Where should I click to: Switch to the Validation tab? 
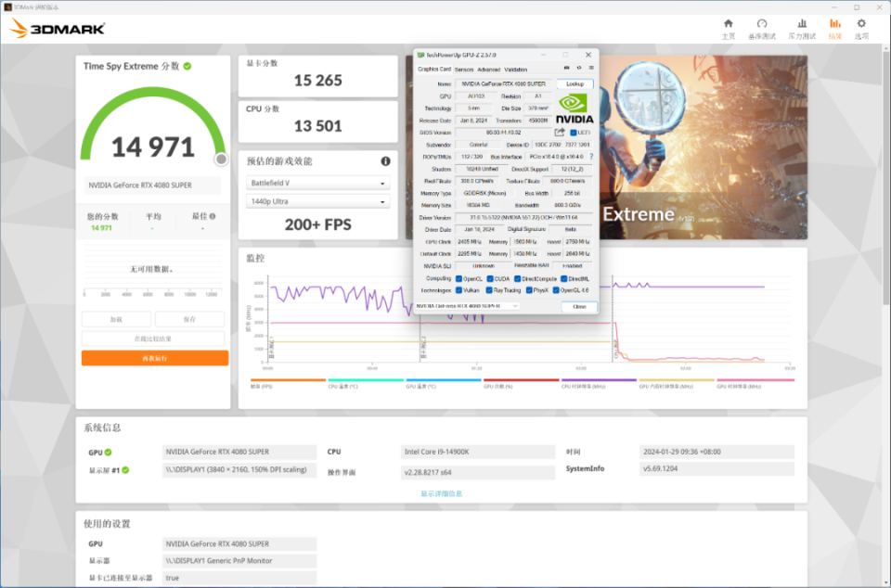[x=516, y=70]
